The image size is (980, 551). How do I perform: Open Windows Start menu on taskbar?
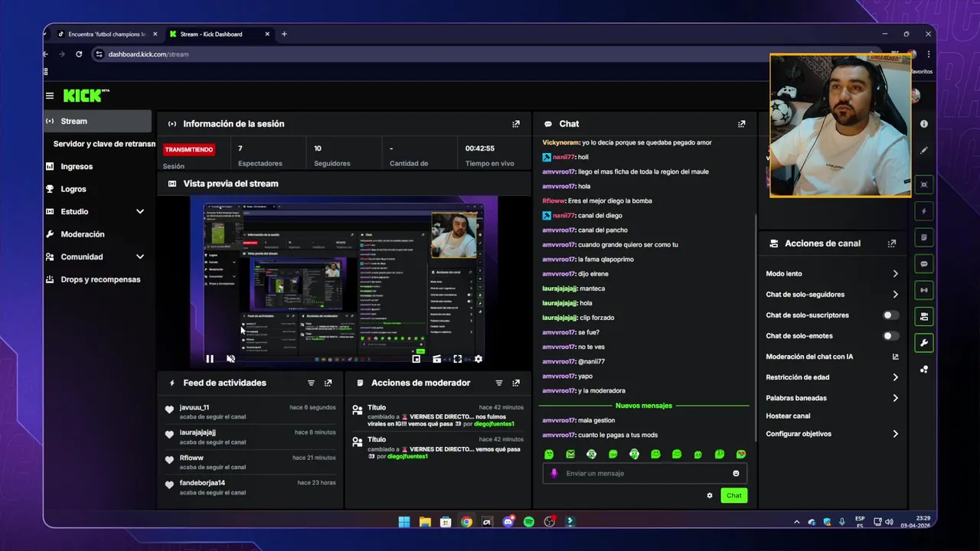click(404, 522)
